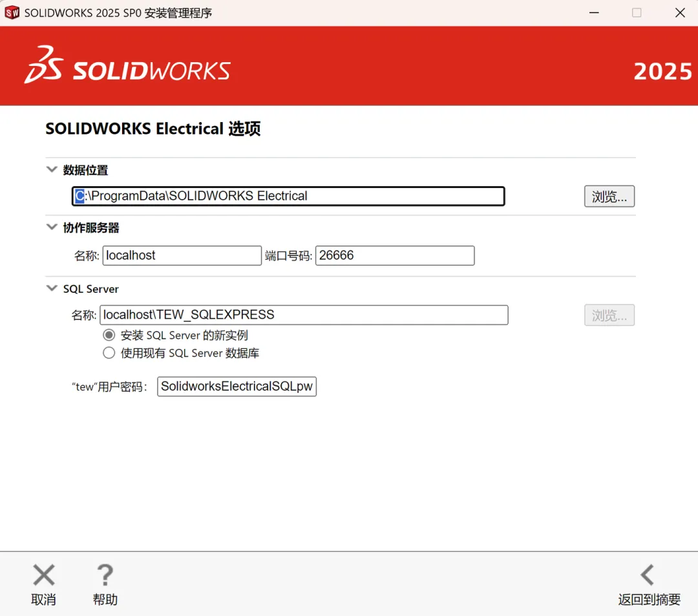Focus the tew user password field
698x616 pixels.
(237, 387)
